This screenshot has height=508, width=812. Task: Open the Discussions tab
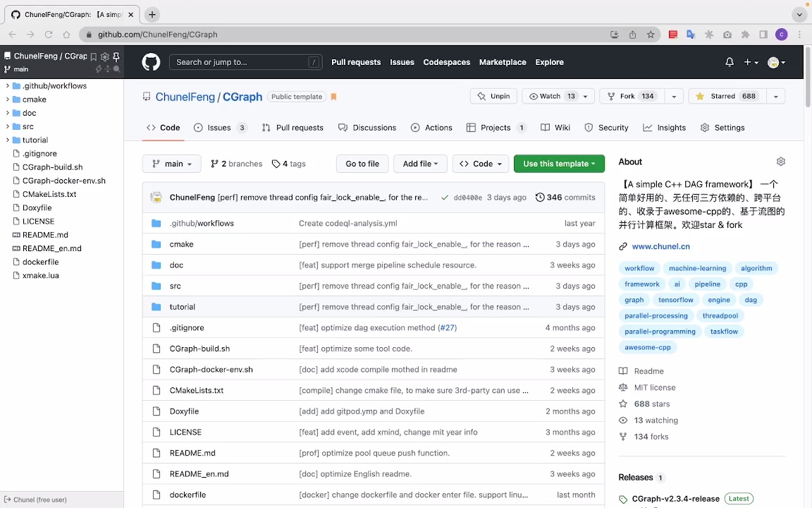(367, 128)
